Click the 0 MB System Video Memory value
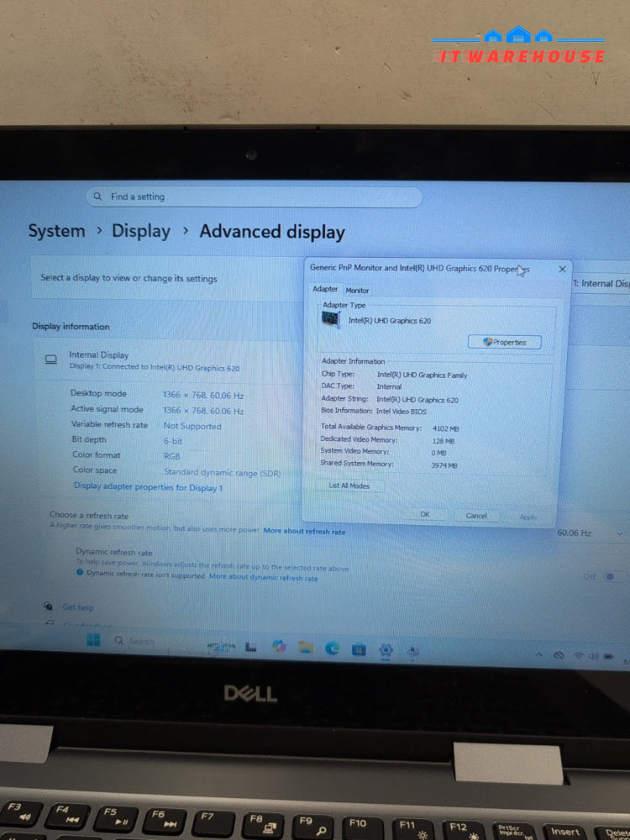The height and width of the screenshot is (840, 630). 438,454
